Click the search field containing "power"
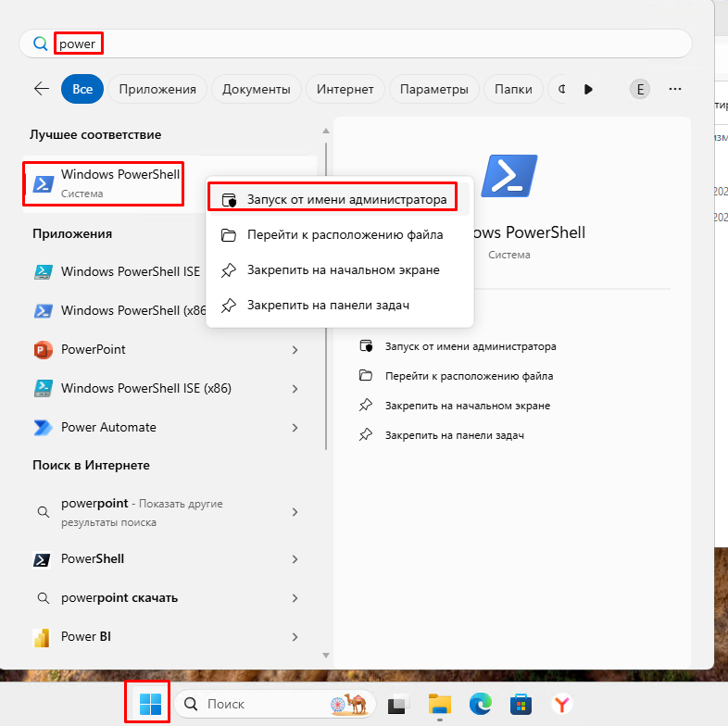 (x=355, y=44)
